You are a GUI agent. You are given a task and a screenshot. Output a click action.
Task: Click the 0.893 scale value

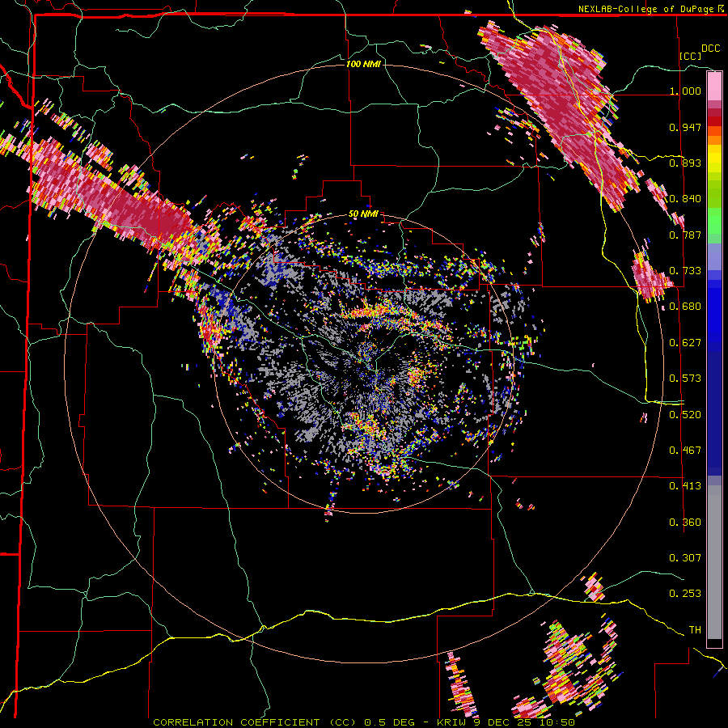(685, 163)
